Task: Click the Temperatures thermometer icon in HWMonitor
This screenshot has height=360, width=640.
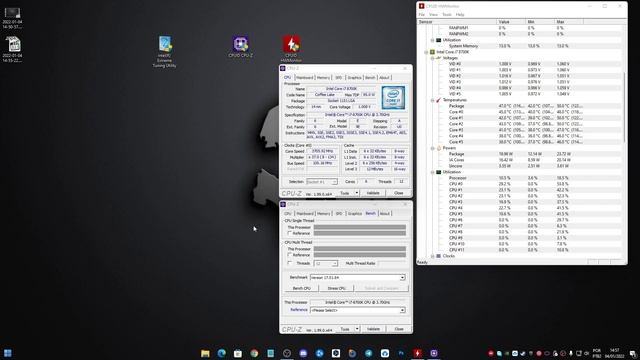Action: coord(439,100)
